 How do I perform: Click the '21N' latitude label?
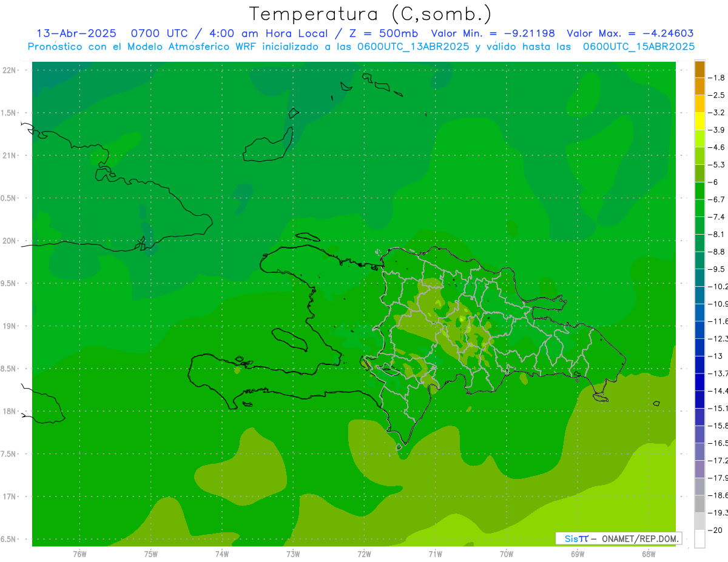10,155
